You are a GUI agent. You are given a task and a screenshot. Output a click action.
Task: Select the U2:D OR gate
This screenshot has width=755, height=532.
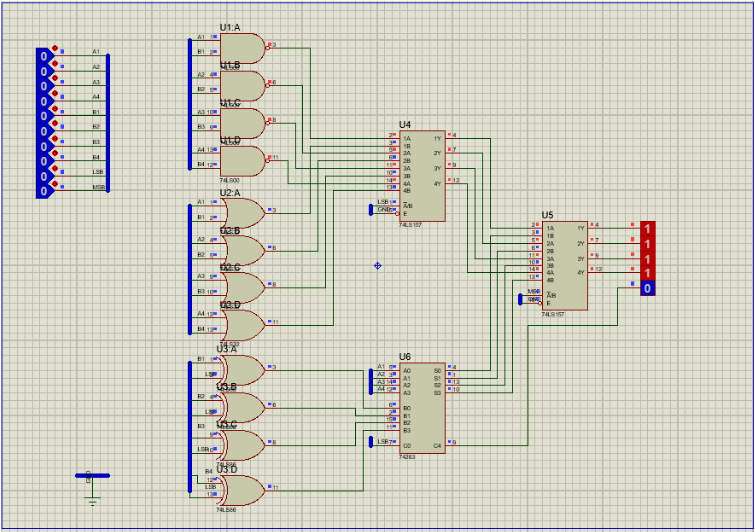coord(244,323)
